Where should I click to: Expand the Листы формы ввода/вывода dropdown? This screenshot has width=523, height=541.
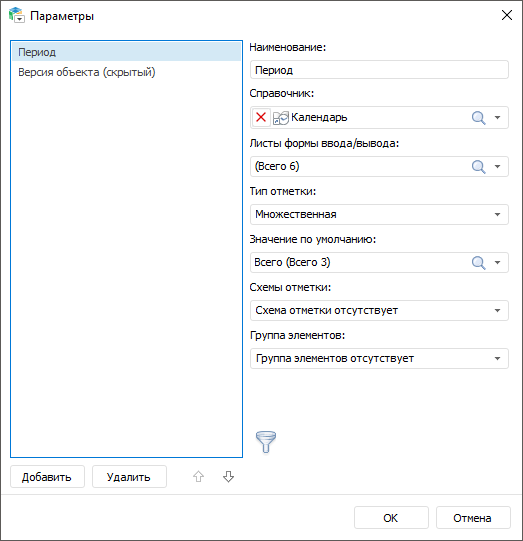[x=497, y=167]
